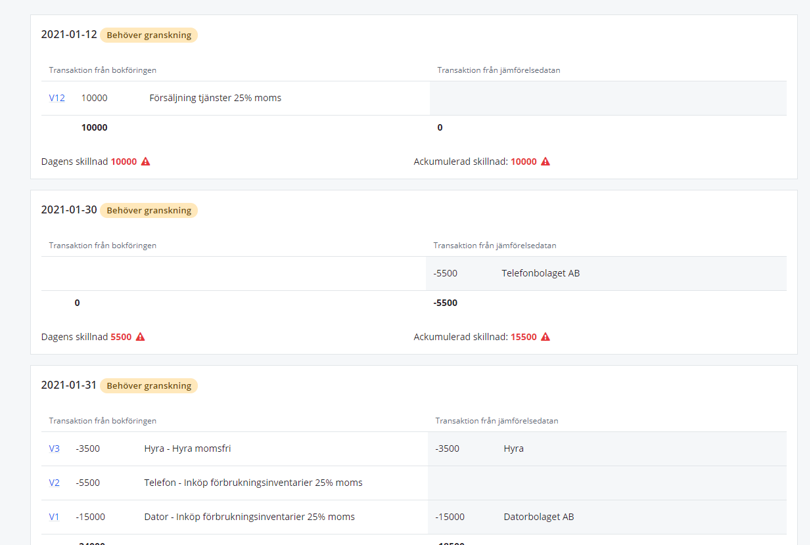
Task: Select the Hyra -3500 comparison data entry
Action: pyautogui.click(x=513, y=449)
